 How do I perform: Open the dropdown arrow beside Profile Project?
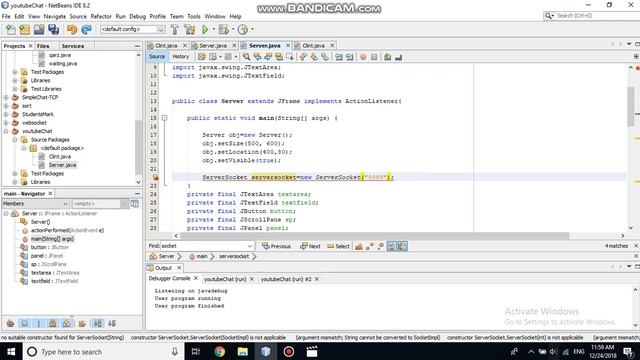tap(252, 29)
